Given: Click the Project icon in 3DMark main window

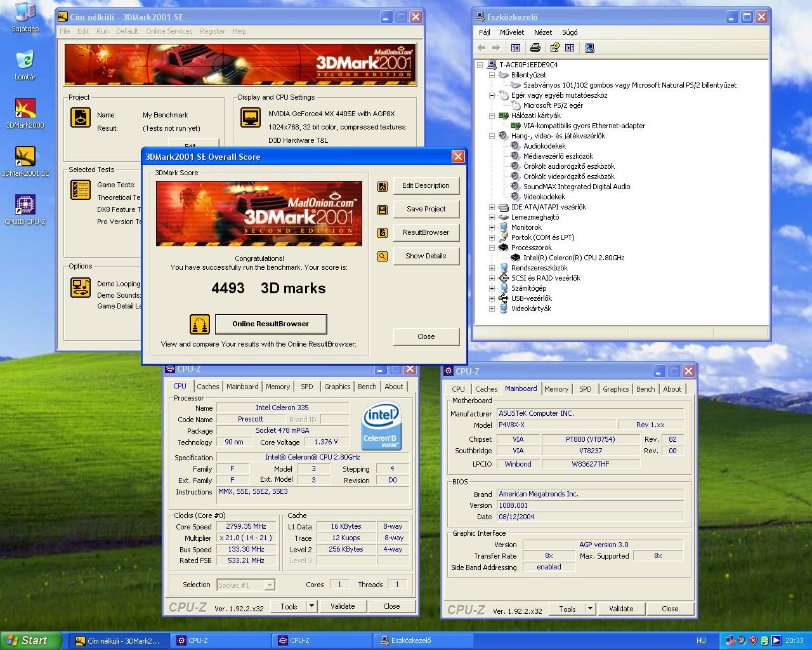Looking at the screenshot, I should (x=81, y=117).
